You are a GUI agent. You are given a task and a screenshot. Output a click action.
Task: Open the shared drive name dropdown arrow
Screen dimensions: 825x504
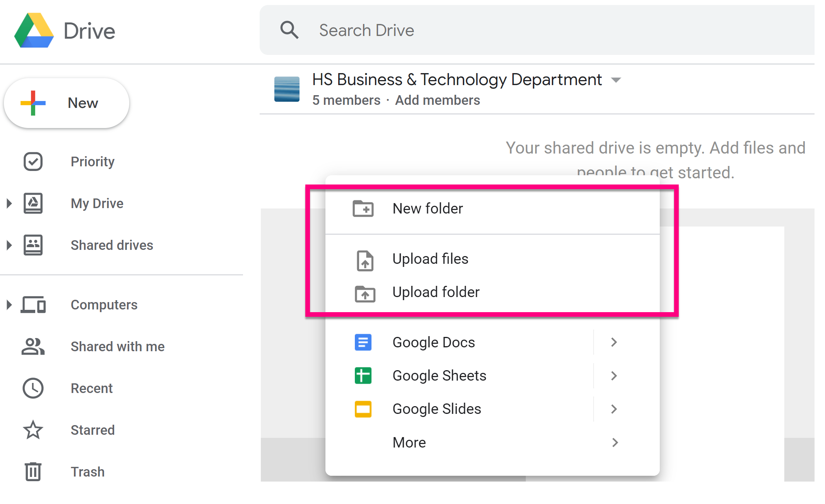(x=617, y=80)
